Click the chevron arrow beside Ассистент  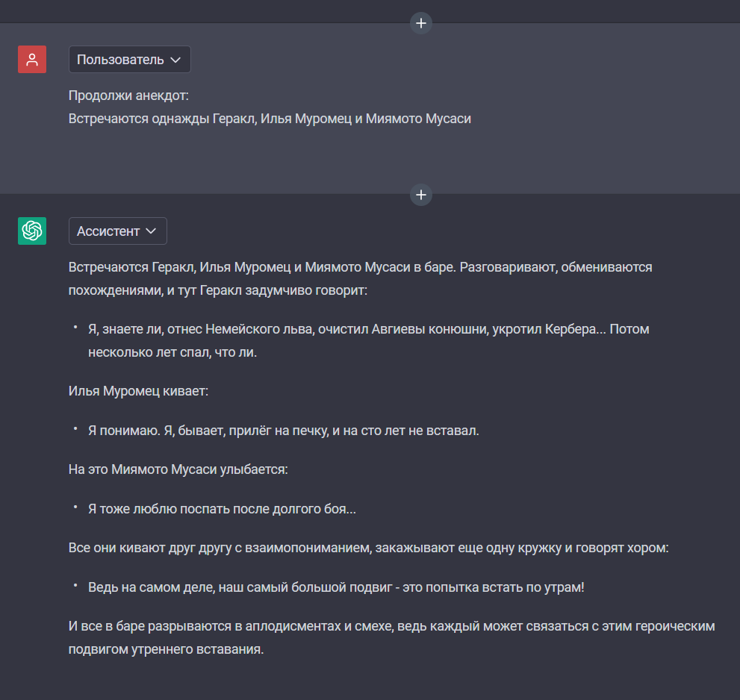point(151,231)
